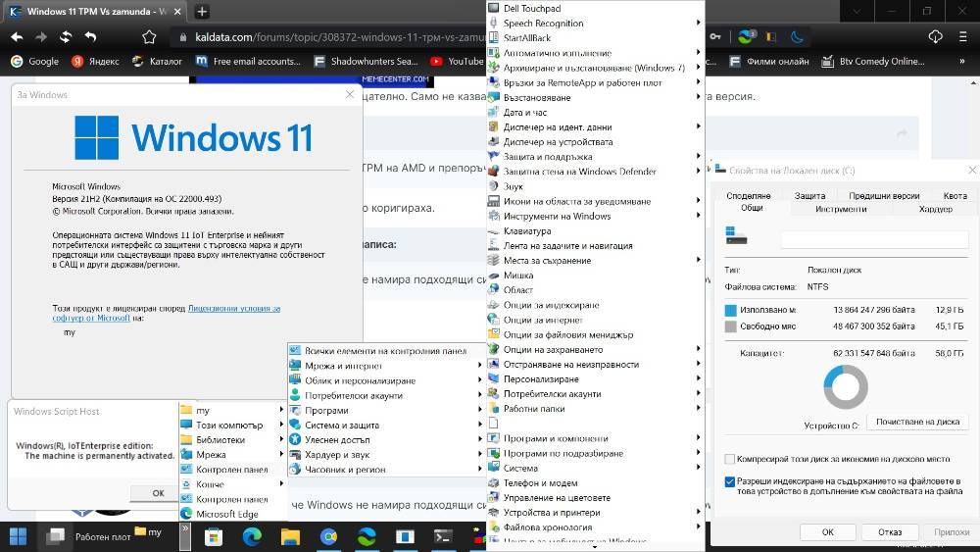Open Btv Comedy Online bookmark
This screenshot has width=980, height=552.
872,61
